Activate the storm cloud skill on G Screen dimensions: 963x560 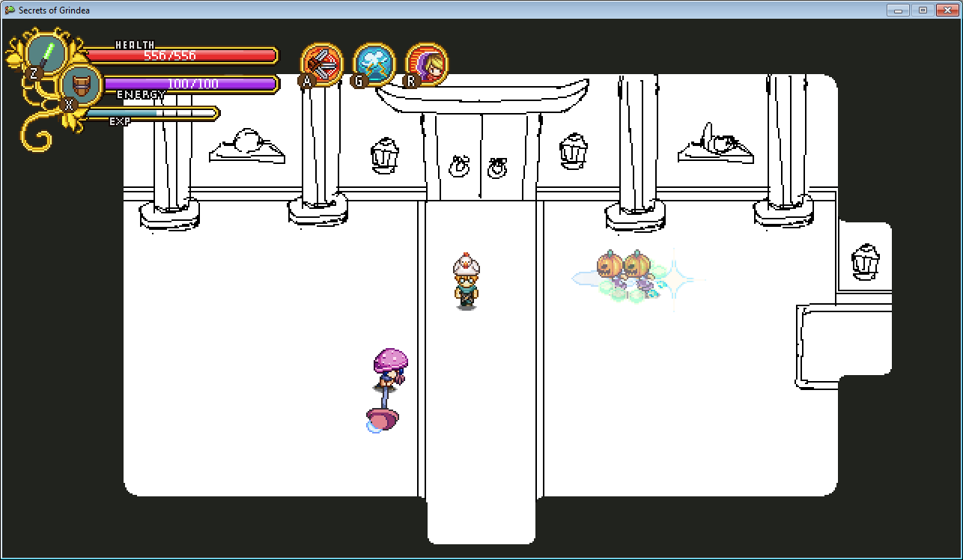pyautogui.click(x=374, y=64)
